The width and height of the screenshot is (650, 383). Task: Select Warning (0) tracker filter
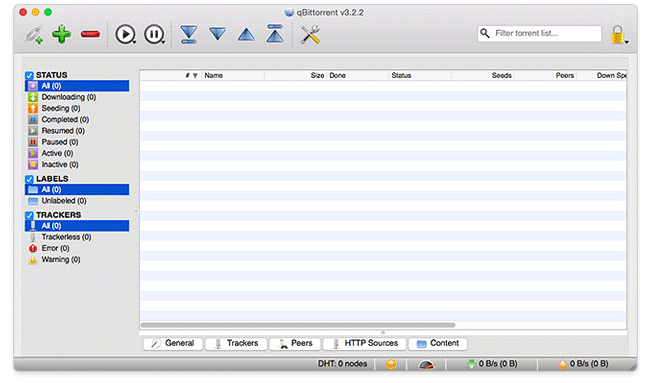pyautogui.click(x=77, y=259)
